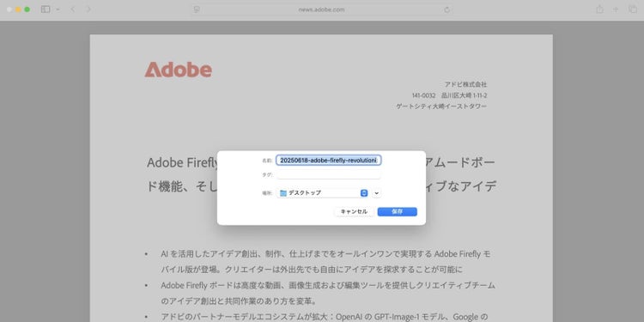Click the blue 保存 button
This screenshot has height=322, width=644.
tap(398, 211)
